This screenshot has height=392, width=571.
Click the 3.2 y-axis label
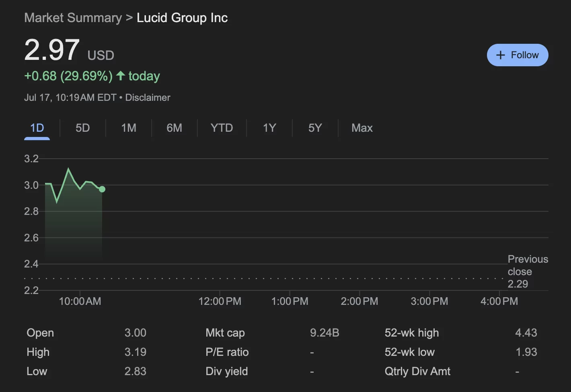tap(31, 159)
